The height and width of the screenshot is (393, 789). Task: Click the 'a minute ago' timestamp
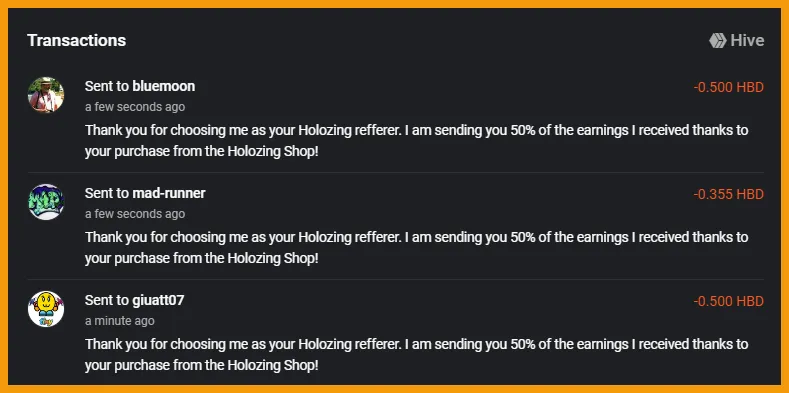(x=120, y=321)
